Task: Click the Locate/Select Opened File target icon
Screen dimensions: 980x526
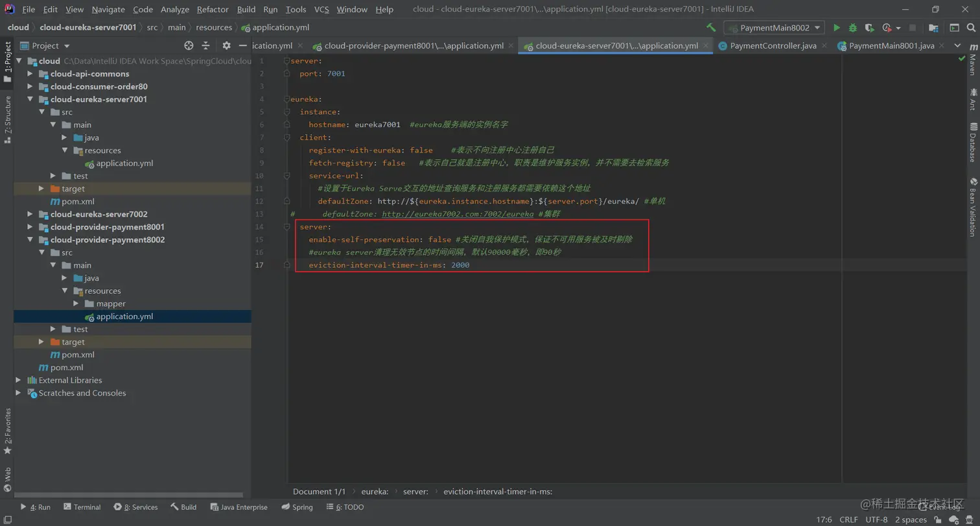Action: (x=189, y=45)
